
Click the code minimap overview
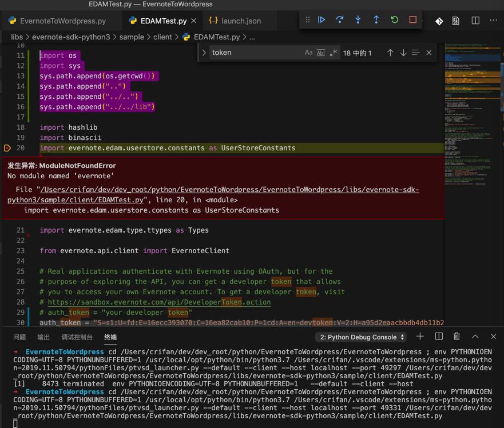click(x=472, y=114)
